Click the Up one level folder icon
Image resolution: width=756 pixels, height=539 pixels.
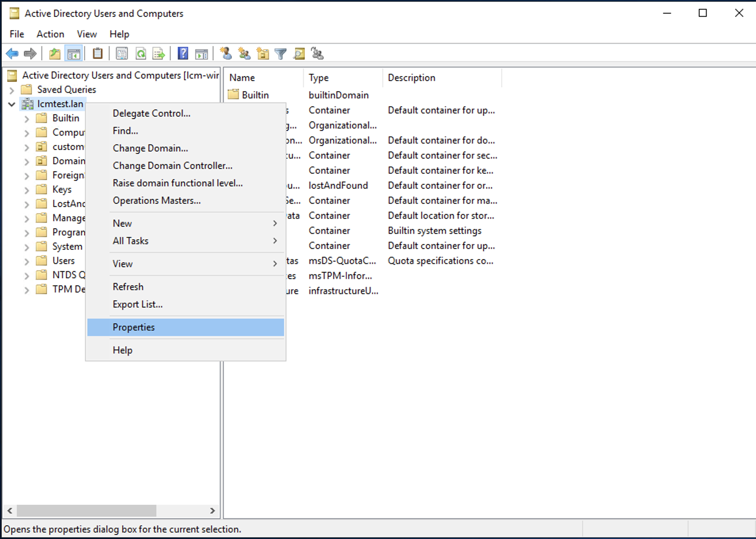55,54
